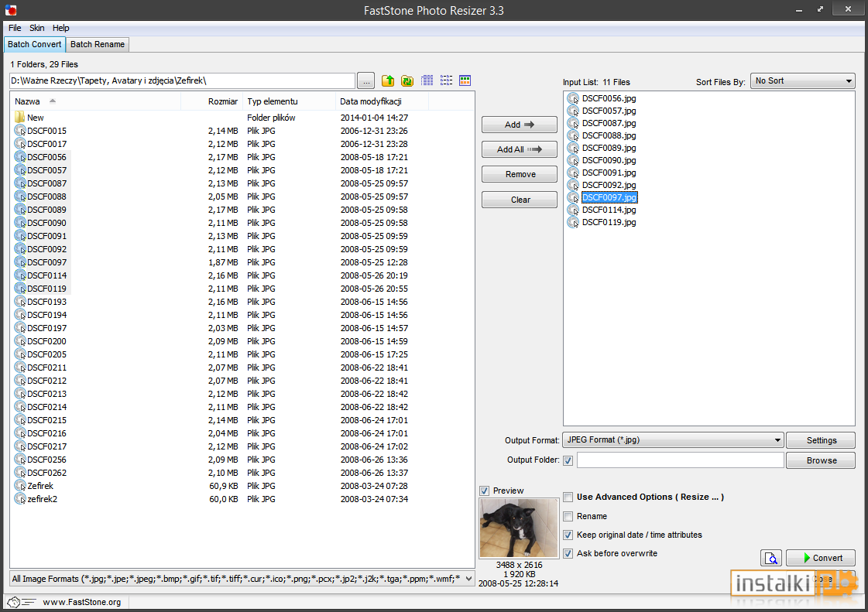The height and width of the screenshot is (612, 868).
Task: Switch file list to details view
Action: pyautogui.click(x=427, y=80)
